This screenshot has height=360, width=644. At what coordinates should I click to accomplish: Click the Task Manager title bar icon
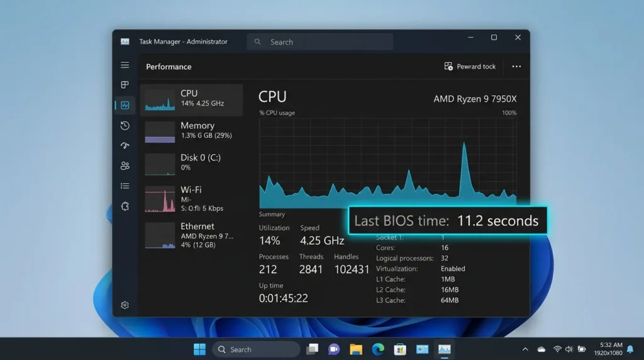[125, 42]
